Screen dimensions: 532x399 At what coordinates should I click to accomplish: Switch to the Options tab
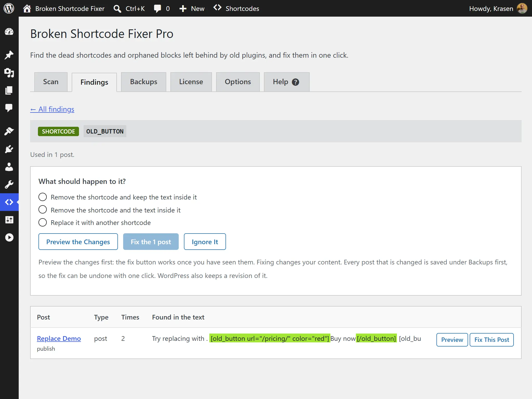pos(238,82)
